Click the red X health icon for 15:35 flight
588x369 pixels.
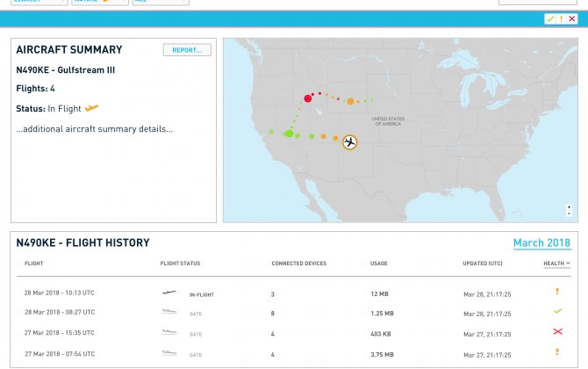coord(557,331)
